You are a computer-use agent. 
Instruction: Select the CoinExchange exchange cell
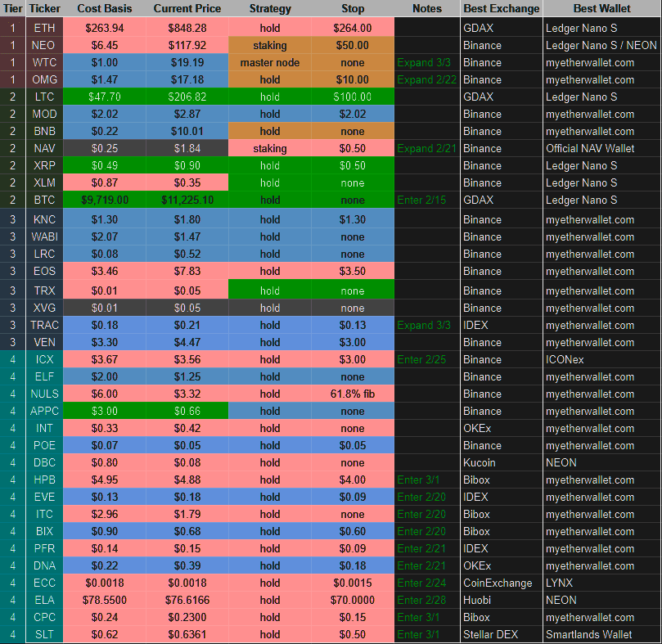[501, 583]
